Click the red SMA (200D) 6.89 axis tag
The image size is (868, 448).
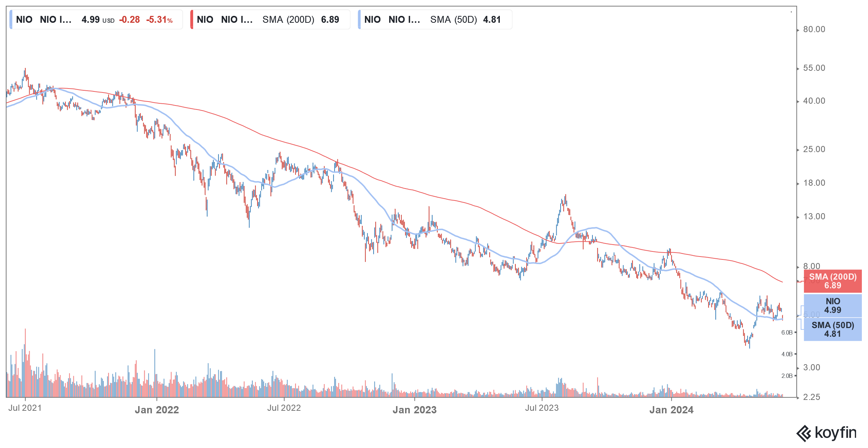pos(833,281)
